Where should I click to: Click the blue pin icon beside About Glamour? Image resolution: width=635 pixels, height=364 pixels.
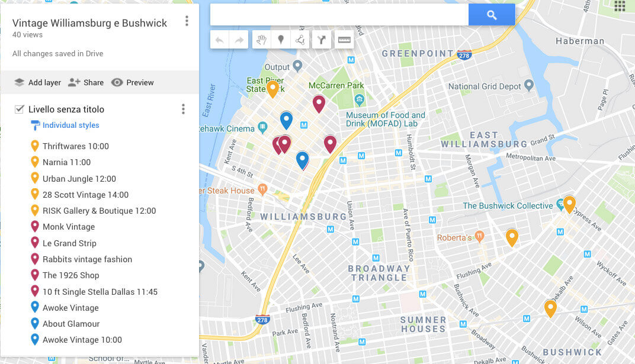coord(35,324)
